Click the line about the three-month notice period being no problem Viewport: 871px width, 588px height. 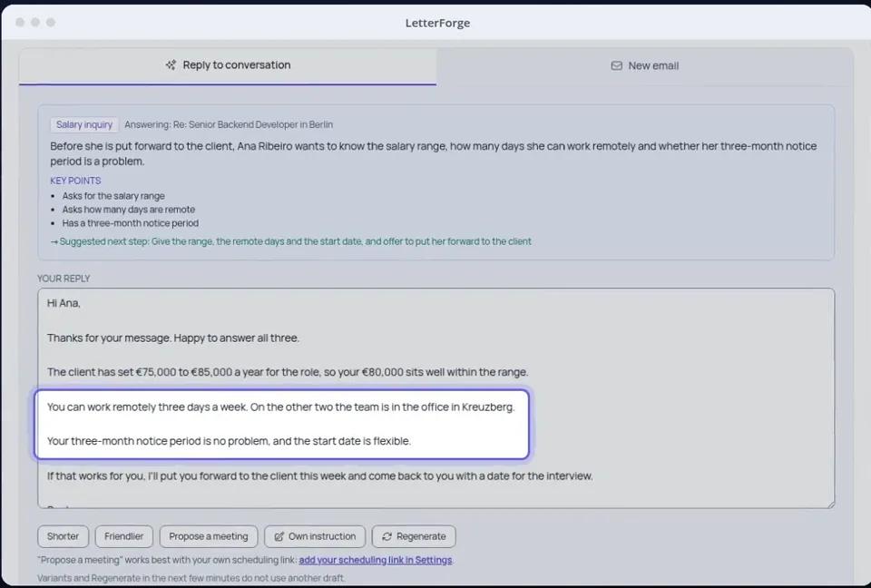[229, 441]
